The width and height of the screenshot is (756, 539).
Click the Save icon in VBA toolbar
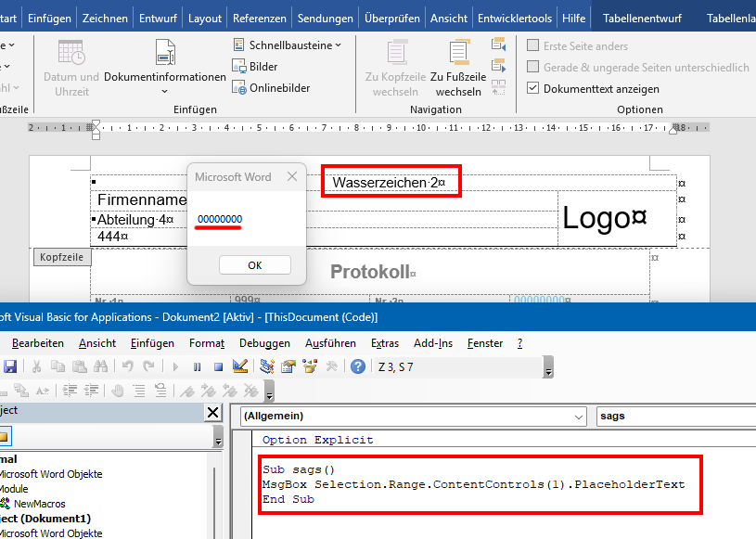pos(10,366)
